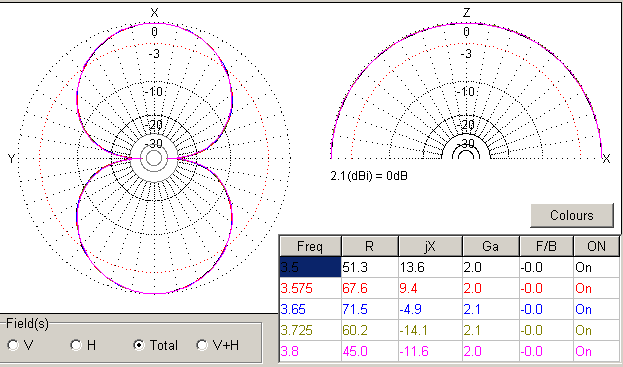
Task: Open the Colours dialog button
Action: pos(572,216)
